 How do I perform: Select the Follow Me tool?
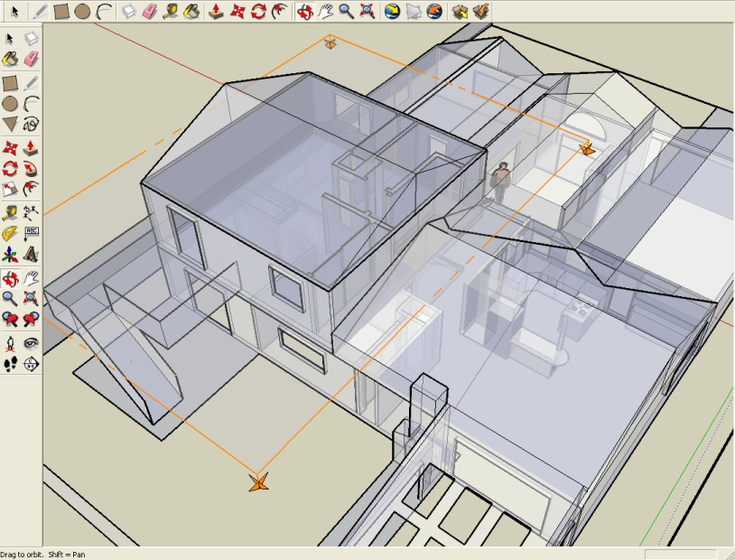click(32, 169)
